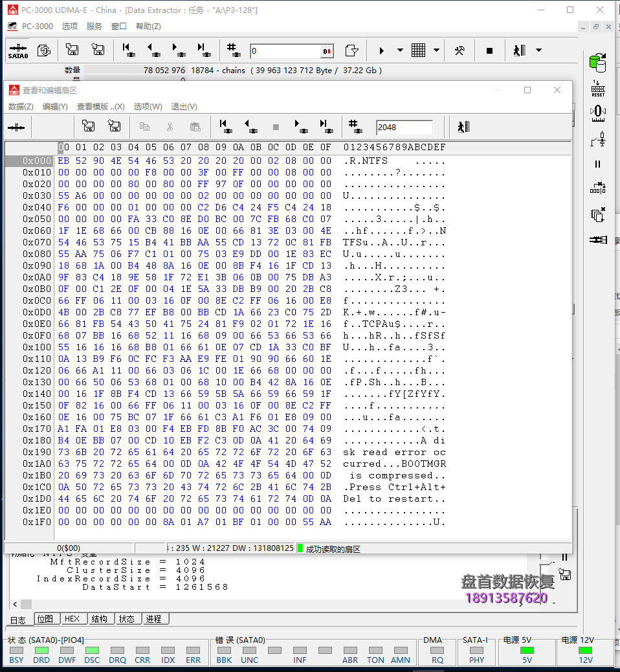Click hex row offset 0x1F0
The image size is (620, 672).
click(x=36, y=522)
